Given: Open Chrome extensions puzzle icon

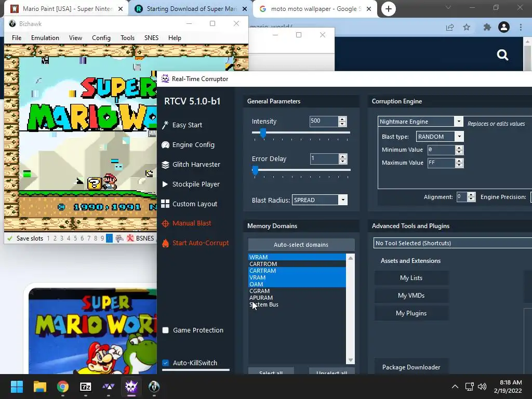Looking at the screenshot, I should point(487,27).
